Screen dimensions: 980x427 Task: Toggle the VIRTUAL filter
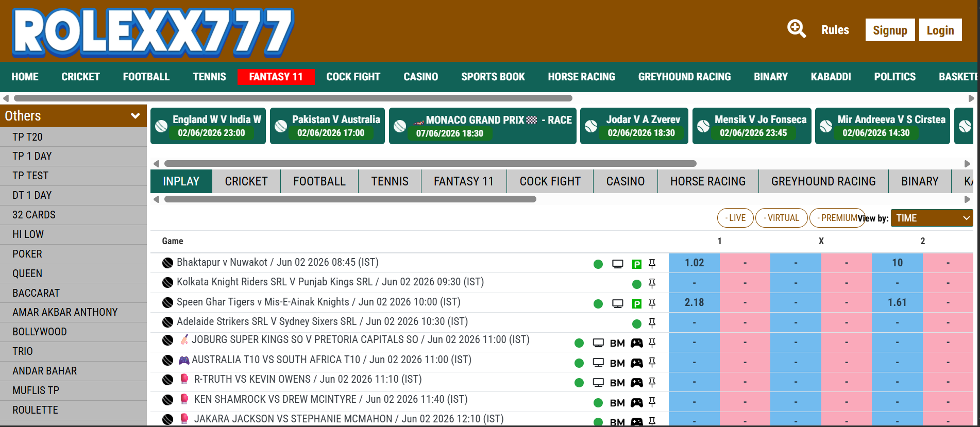(x=782, y=218)
